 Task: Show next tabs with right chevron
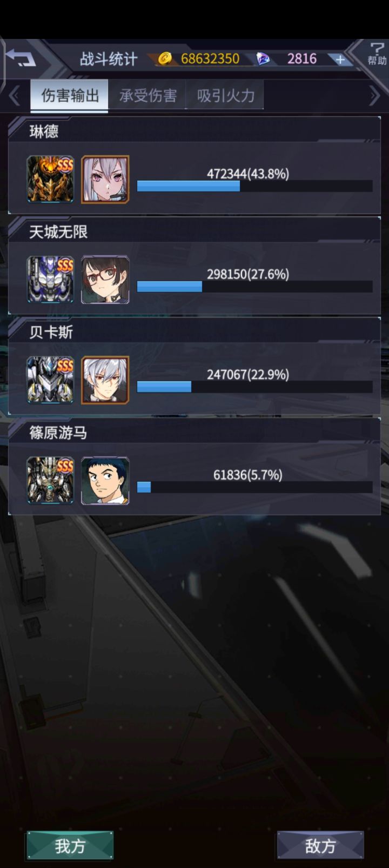(x=374, y=96)
